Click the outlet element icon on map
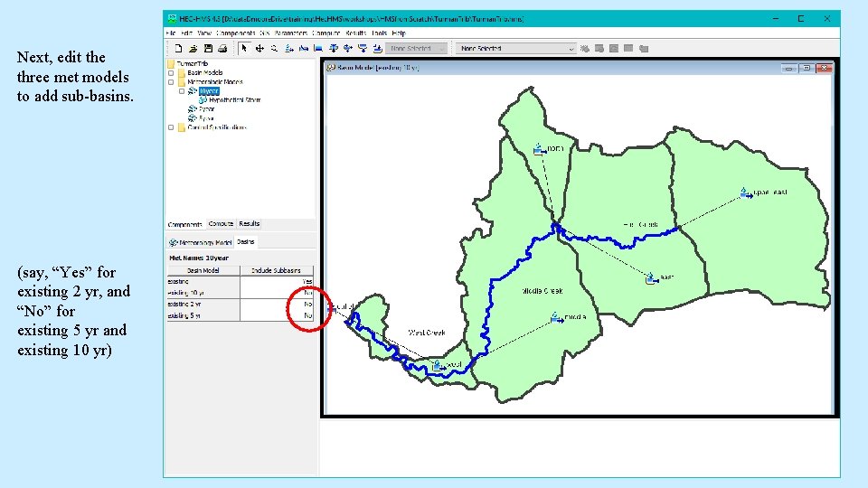 pos(331,307)
